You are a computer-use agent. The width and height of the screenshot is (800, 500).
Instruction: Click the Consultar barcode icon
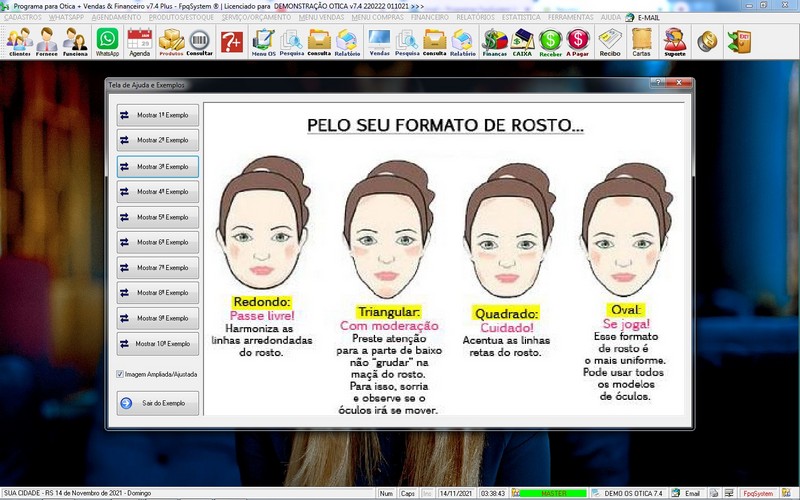click(x=199, y=42)
